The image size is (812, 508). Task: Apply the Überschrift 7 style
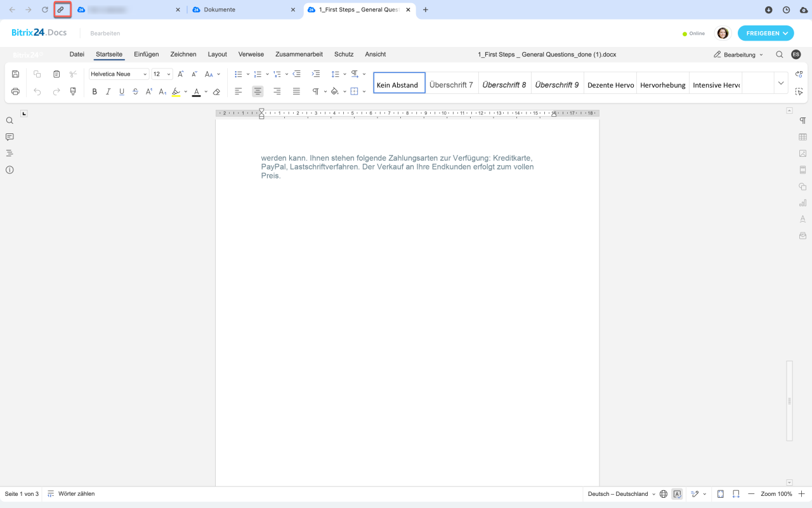coord(451,85)
